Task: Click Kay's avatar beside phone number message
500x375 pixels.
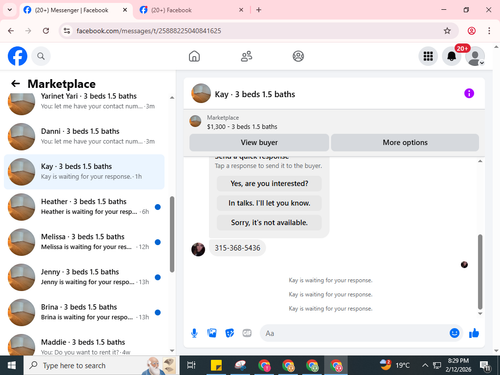Action: pyautogui.click(x=198, y=249)
